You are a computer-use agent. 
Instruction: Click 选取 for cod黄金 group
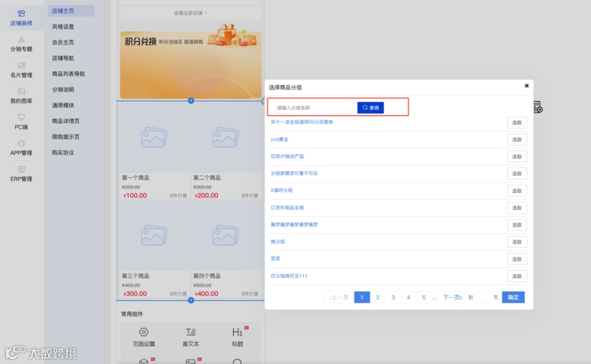point(517,140)
